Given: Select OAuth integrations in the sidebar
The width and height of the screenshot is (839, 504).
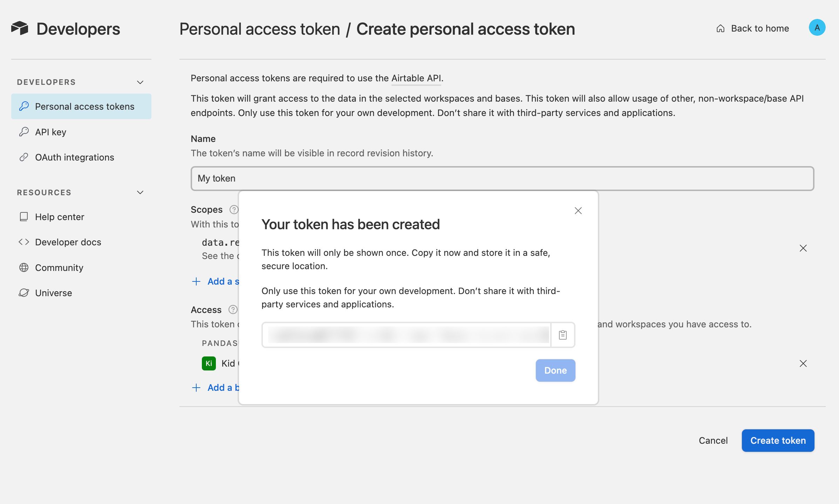Looking at the screenshot, I should [x=74, y=157].
